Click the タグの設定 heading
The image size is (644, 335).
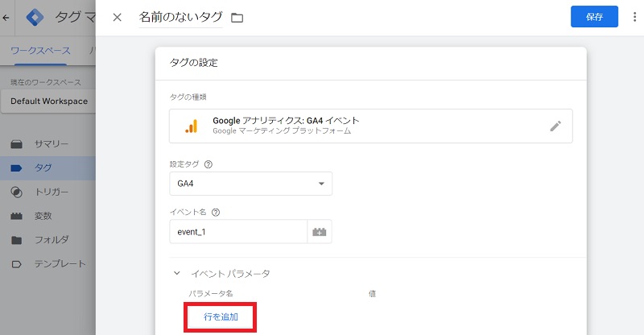(194, 63)
